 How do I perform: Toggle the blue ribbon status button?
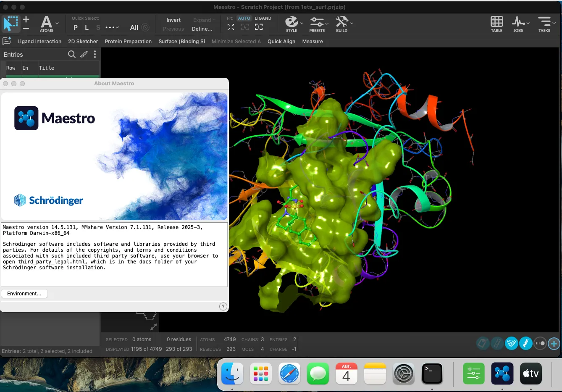pyautogui.click(x=526, y=344)
